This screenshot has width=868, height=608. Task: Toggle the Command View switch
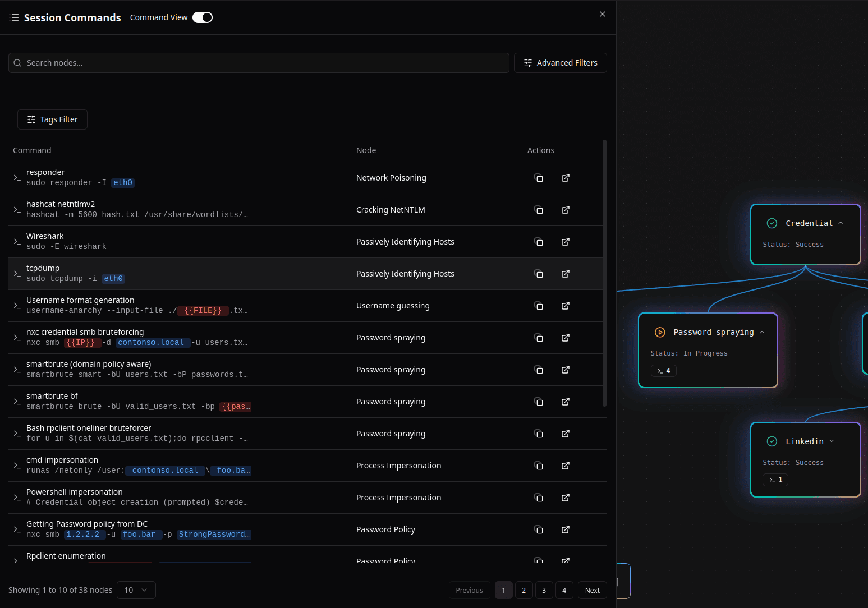203,17
